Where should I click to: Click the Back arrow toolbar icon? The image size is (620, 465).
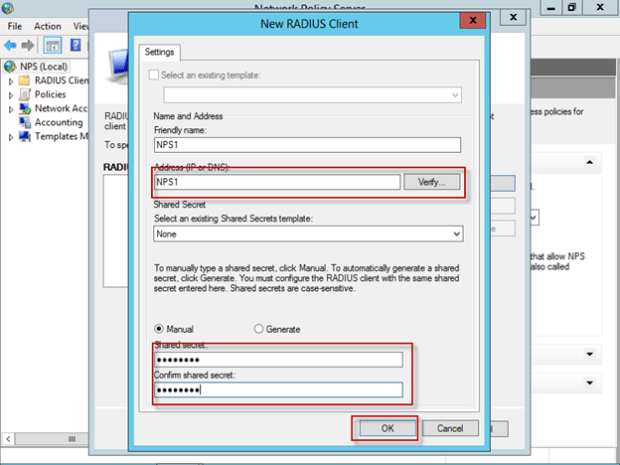[x=11, y=45]
